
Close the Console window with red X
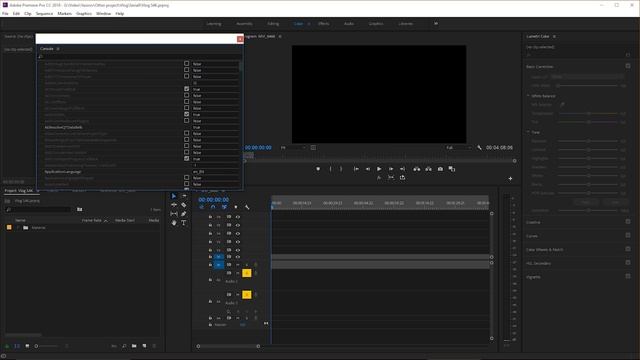click(x=240, y=39)
